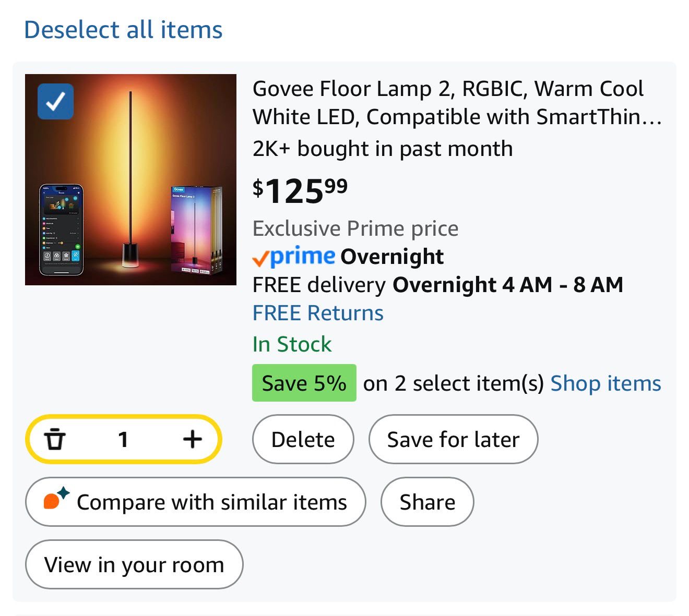The width and height of the screenshot is (689, 616).
Task: Move item with "Save for later"
Action: [x=453, y=439]
